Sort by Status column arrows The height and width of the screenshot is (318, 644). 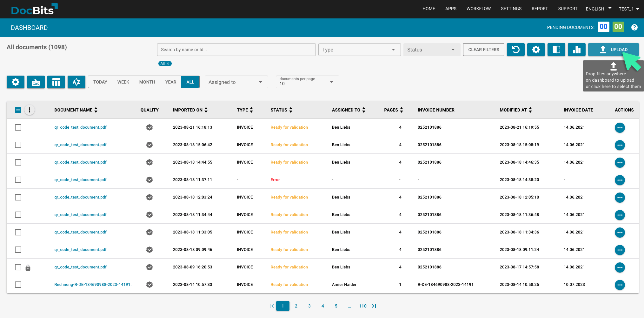pyautogui.click(x=291, y=110)
